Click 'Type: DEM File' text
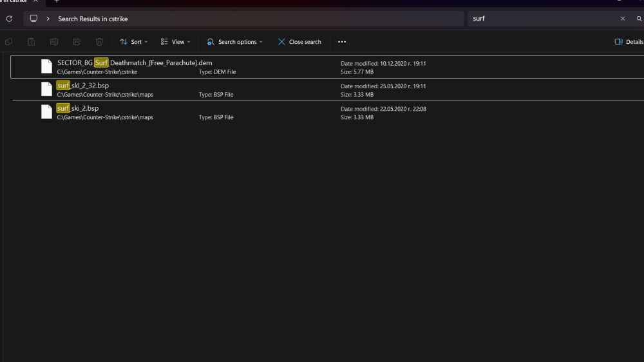 tap(217, 72)
